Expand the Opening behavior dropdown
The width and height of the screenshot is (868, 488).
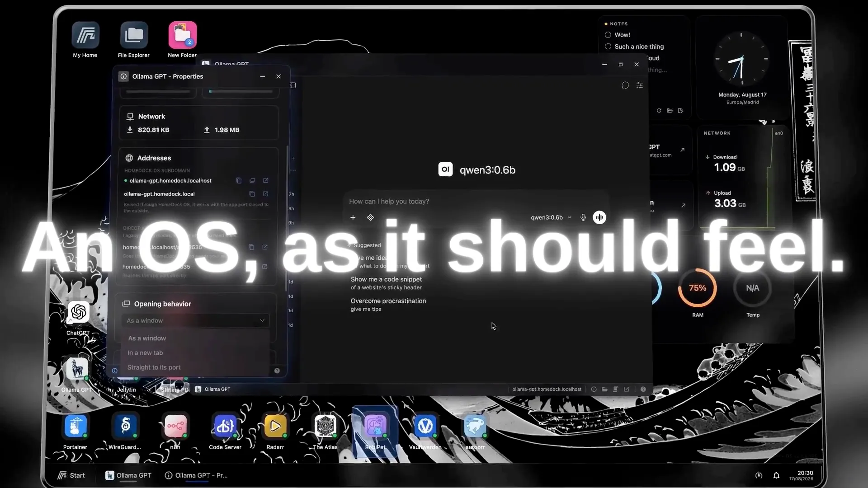(x=195, y=320)
